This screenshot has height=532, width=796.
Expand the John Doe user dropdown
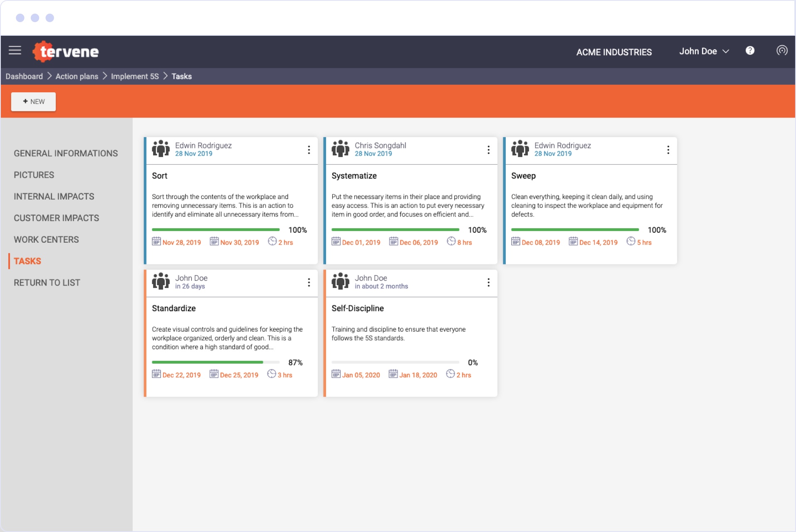tap(704, 51)
